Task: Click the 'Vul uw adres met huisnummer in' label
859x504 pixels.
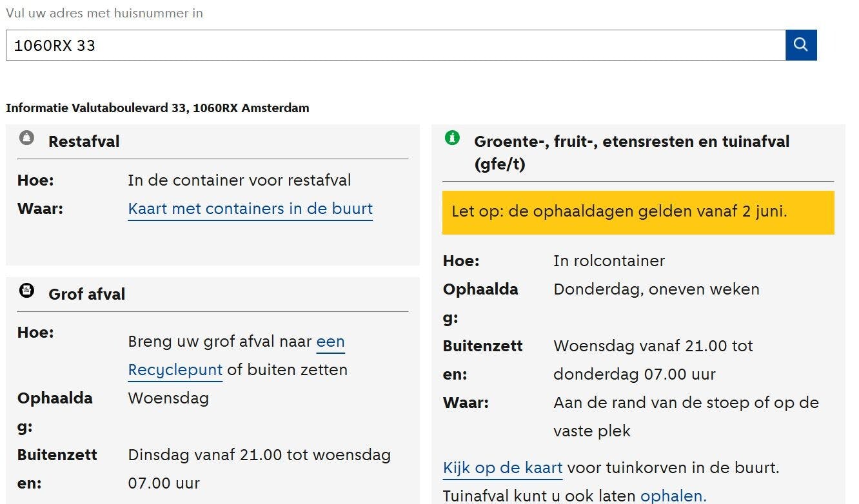Action: click(x=104, y=12)
